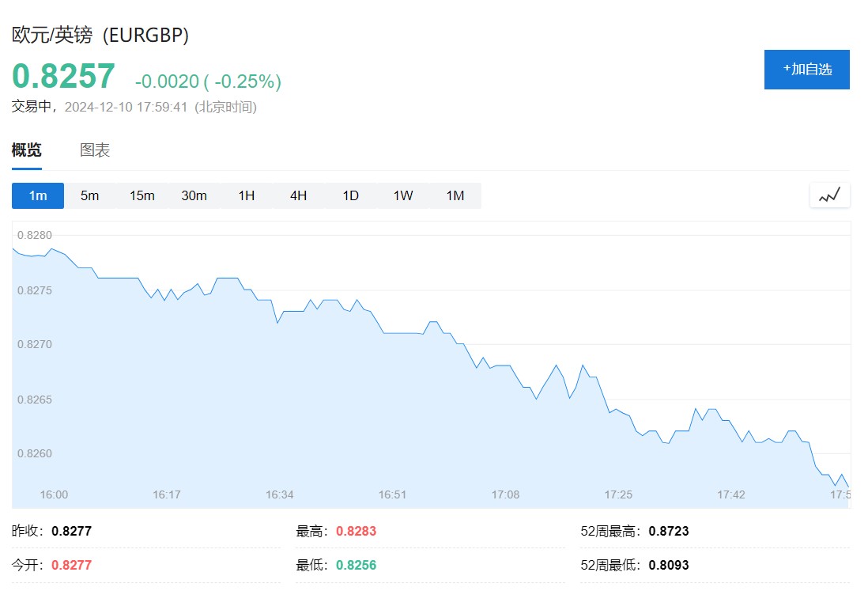The image size is (868, 591).
Task: Select the 概览 tab
Action: point(27,150)
